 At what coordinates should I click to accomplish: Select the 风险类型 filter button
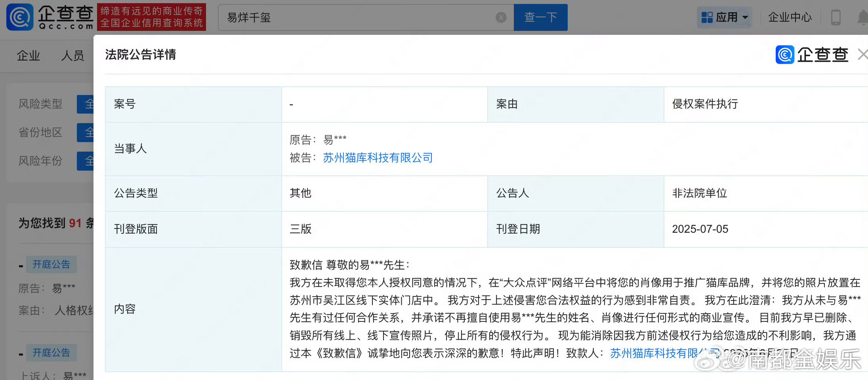[x=86, y=104]
